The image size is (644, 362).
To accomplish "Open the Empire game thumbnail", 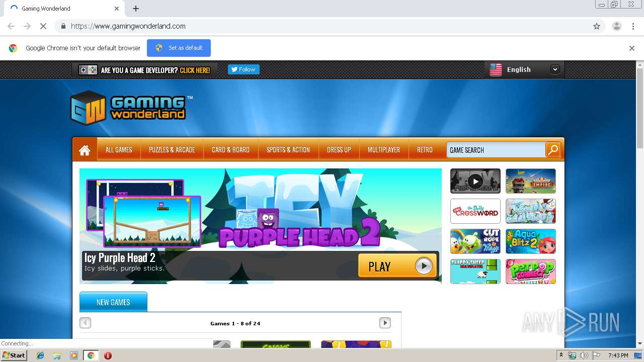I will [x=531, y=181].
